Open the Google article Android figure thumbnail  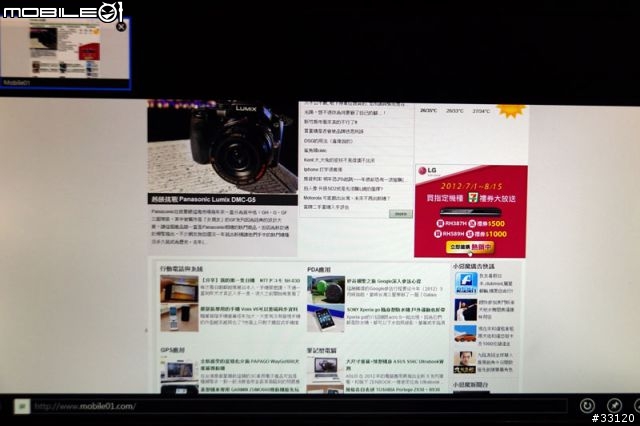(326, 289)
